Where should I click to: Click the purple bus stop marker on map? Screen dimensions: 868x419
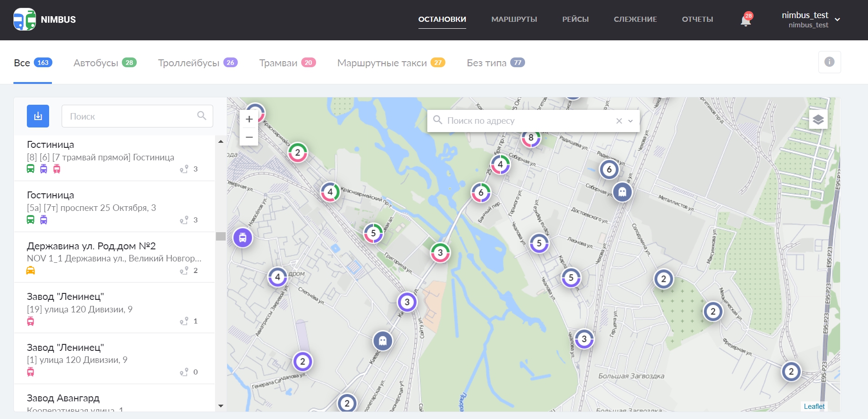click(x=242, y=238)
